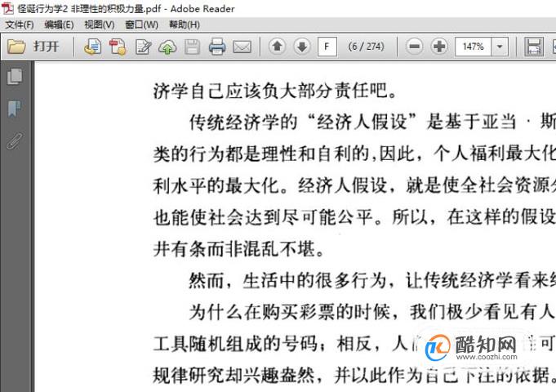Screen dimensions: 556x392
Task: Click the text line 济学自己应该负大部分责任吧
Action: [x=274, y=91]
